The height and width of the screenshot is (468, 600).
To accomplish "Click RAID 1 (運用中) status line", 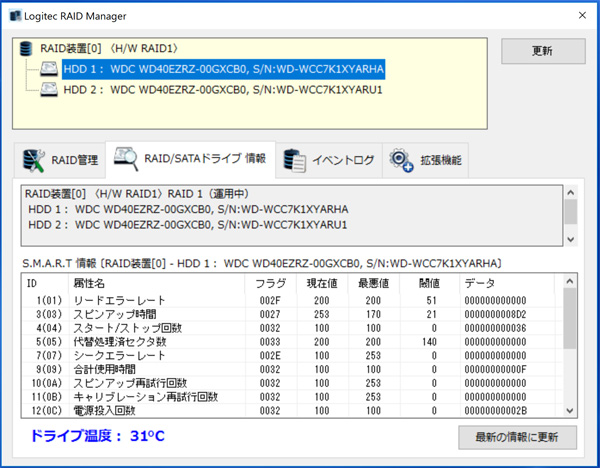I will (137, 194).
